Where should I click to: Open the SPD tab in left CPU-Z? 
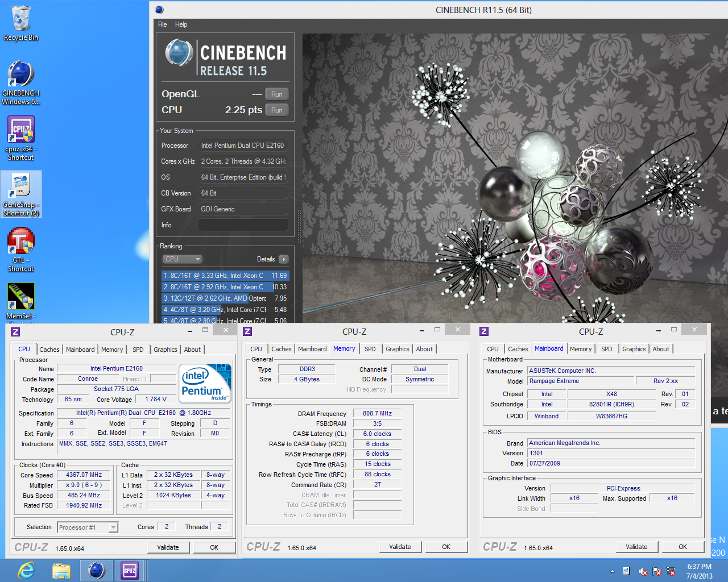click(x=138, y=350)
